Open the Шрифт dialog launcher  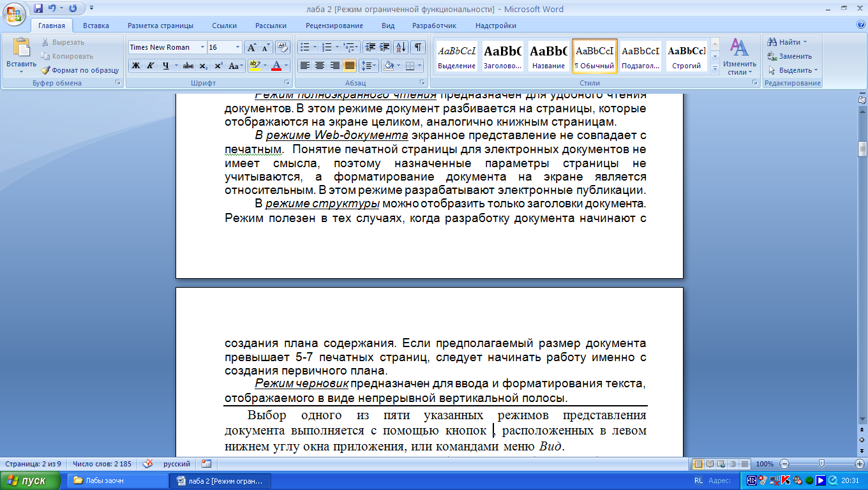[x=287, y=83]
